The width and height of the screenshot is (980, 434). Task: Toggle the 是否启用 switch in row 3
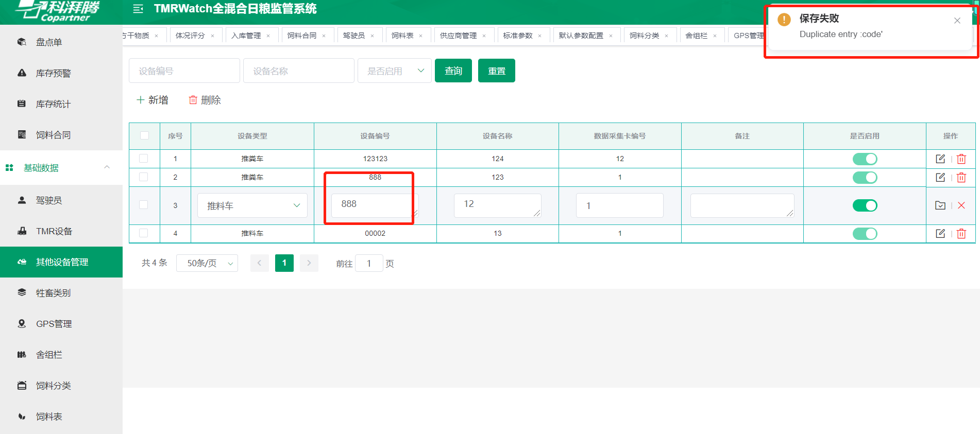pos(865,205)
